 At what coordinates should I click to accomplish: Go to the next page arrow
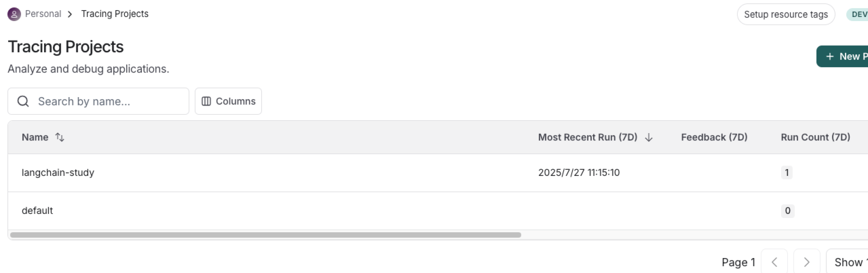[x=806, y=262]
